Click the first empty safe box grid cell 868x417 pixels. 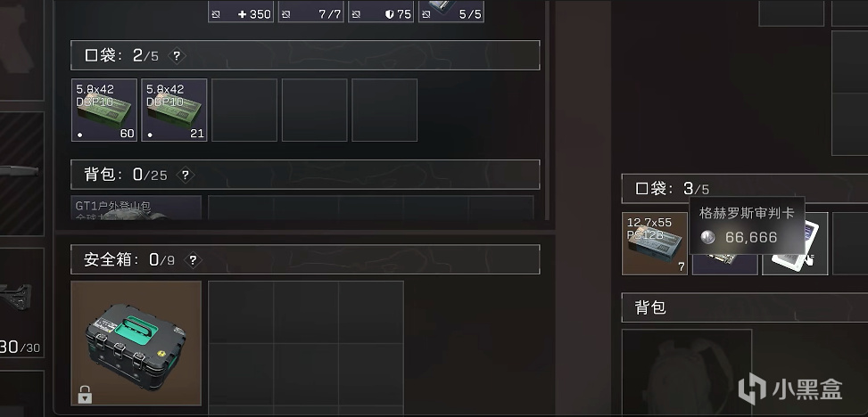[241, 312]
